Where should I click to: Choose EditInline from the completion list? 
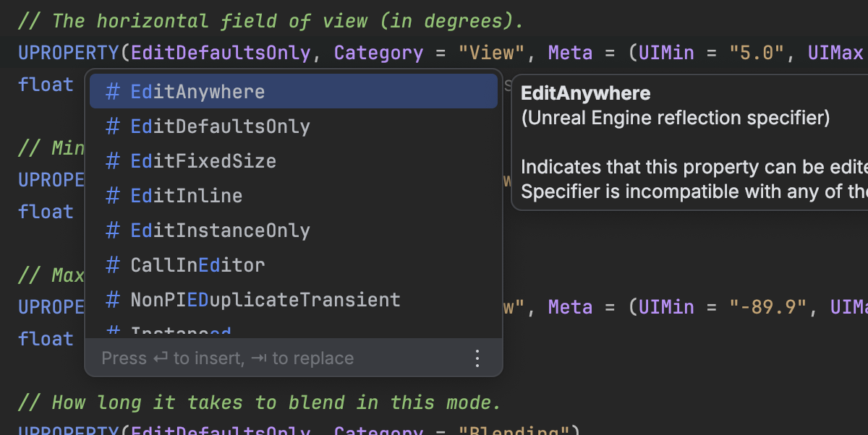(x=187, y=196)
